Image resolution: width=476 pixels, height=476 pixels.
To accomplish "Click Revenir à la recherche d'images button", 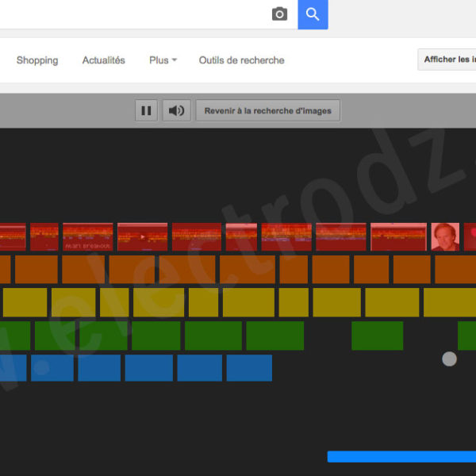I will pyautogui.click(x=268, y=110).
